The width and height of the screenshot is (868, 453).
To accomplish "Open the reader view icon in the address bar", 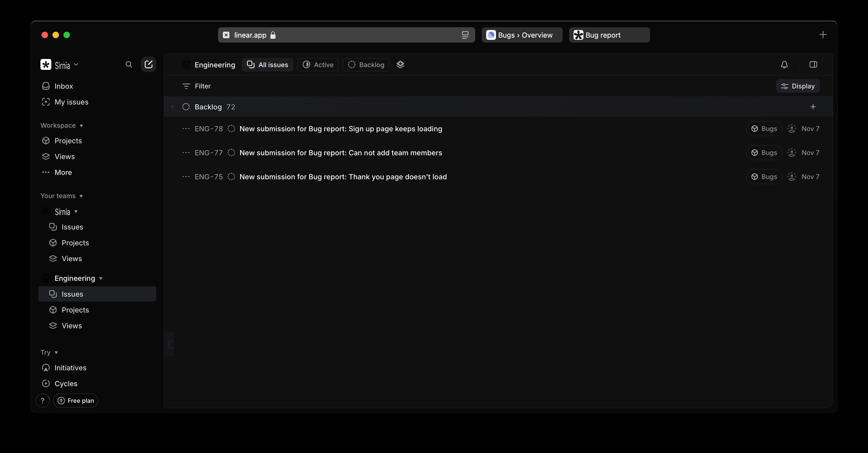I will click(x=465, y=35).
